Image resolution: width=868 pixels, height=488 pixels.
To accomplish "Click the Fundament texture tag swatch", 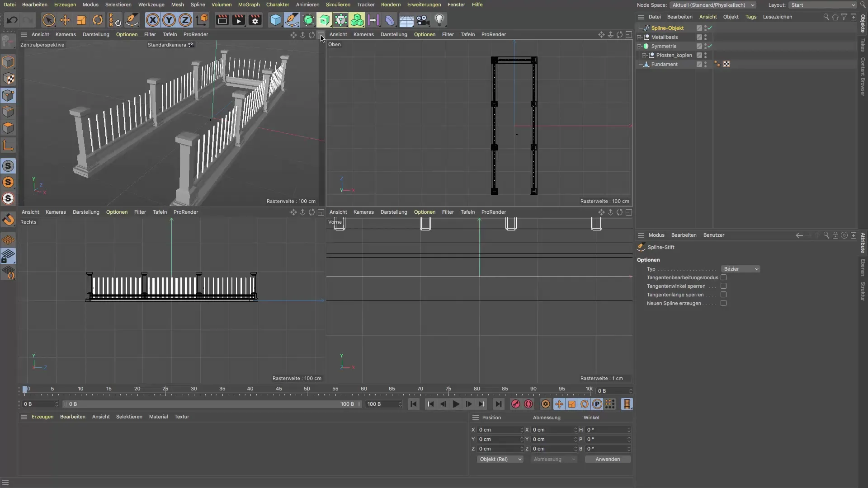I will click(726, 64).
